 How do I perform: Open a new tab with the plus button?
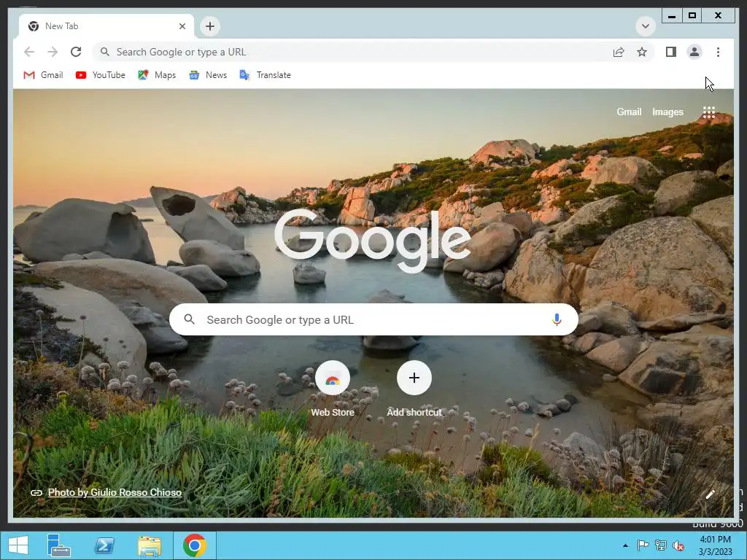pos(210,26)
